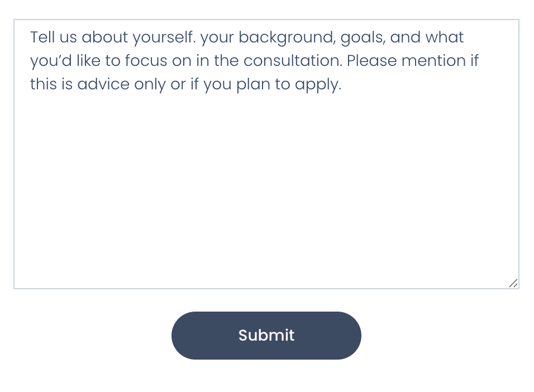Submit the consultation form

tap(266, 335)
